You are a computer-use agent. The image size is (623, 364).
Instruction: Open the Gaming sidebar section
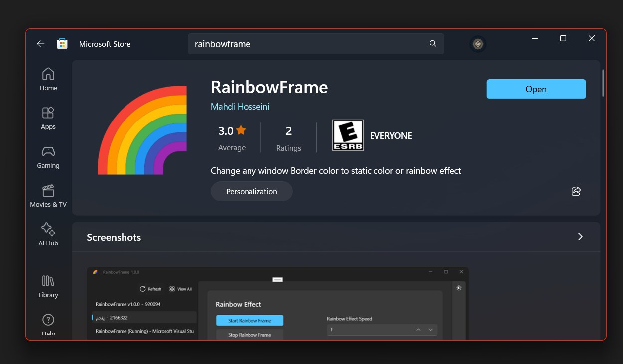coord(48,157)
